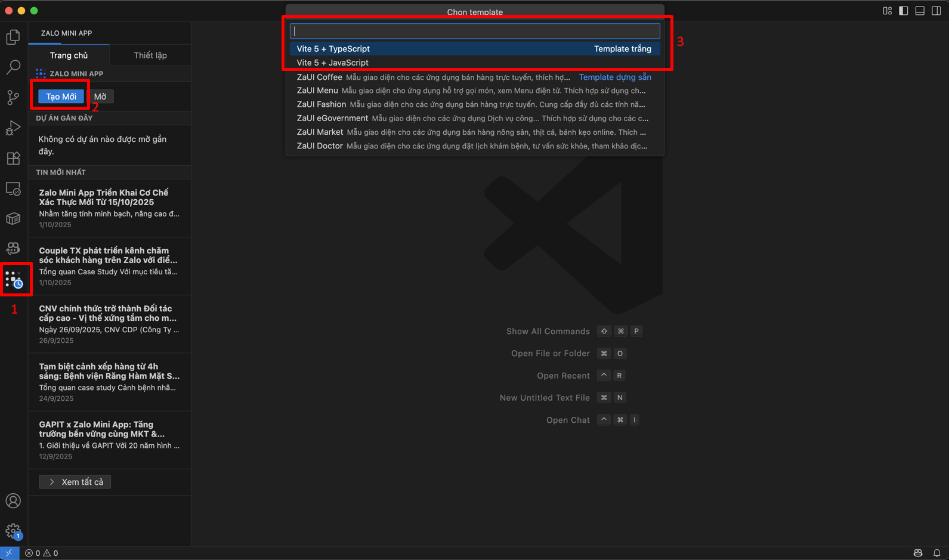Click the Accounts icon
Screen dimensions: 949x560
click(13, 501)
